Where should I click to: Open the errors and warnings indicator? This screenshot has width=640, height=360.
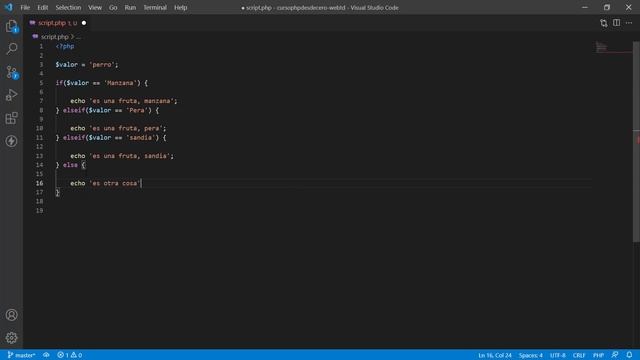(70, 355)
